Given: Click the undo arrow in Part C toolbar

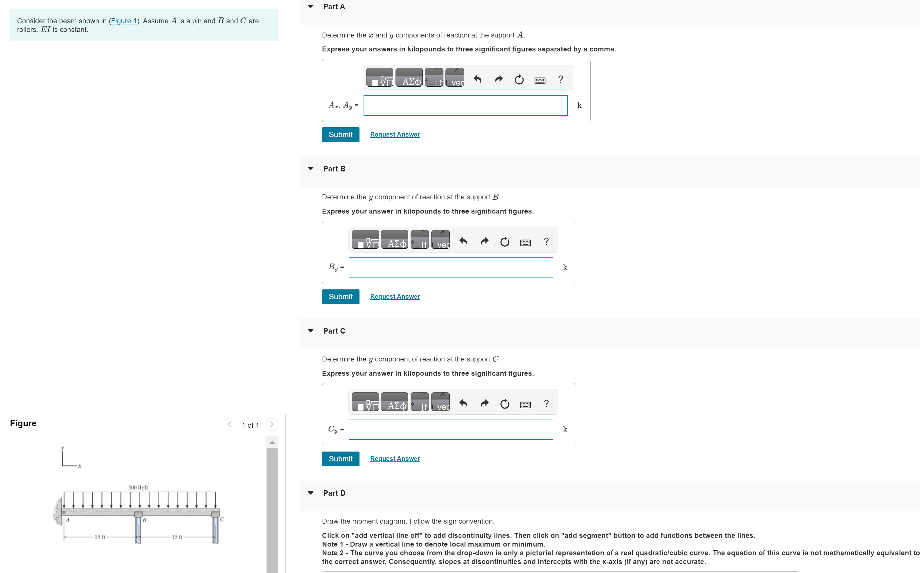Looking at the screenshot, I should [x=463, y=404].
